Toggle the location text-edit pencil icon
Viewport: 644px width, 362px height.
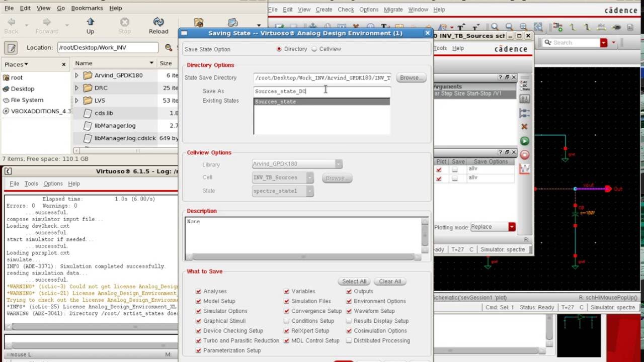click(x=11, y=48)
